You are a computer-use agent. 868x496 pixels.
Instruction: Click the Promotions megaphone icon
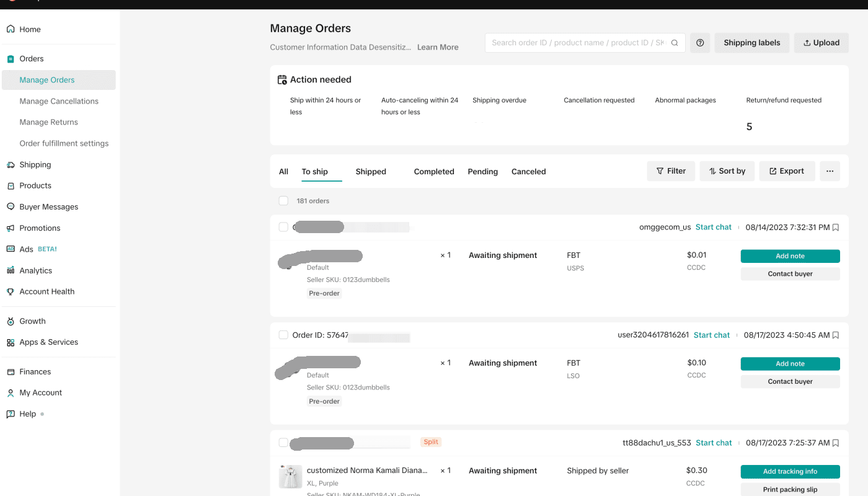pos(11,228)
